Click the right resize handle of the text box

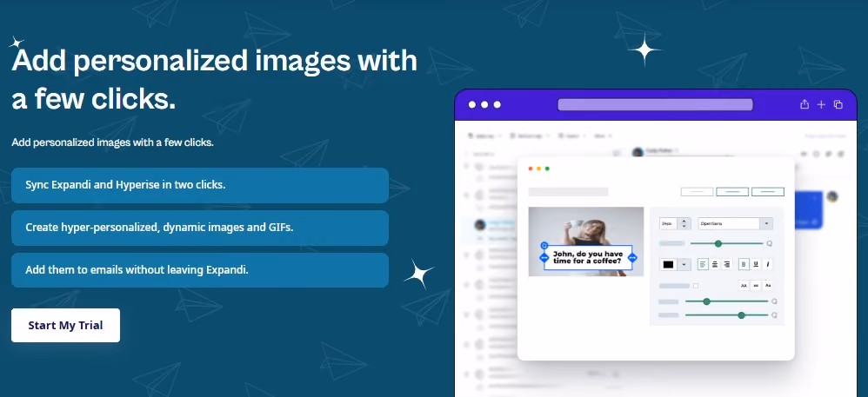632,258
